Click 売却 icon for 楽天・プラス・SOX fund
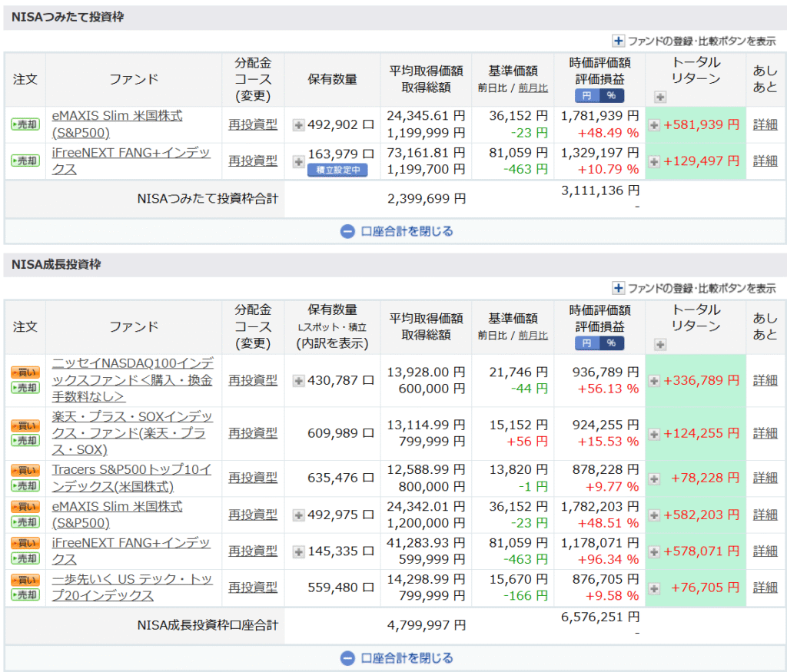 click(25, 440)
